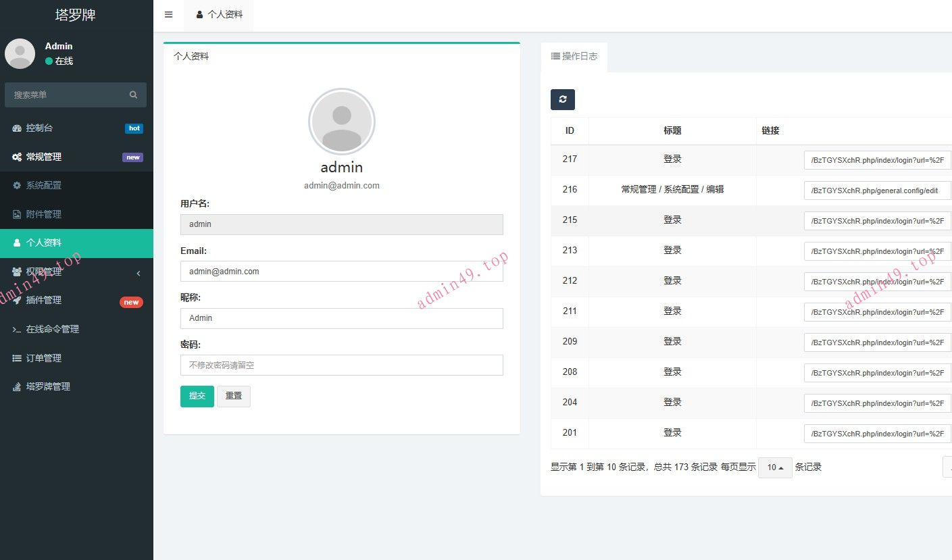Select the 个人资料 top tab

[219, 14]
